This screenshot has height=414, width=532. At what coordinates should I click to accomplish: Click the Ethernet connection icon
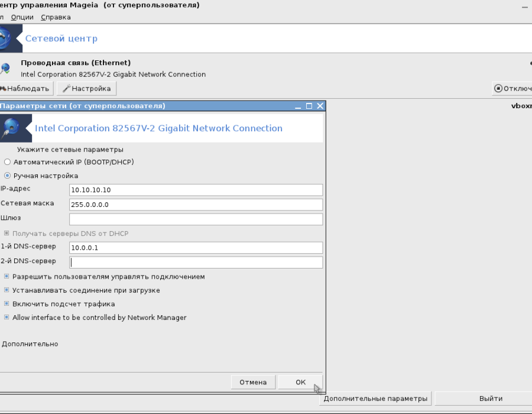pyautogui.click(x=5, y=68)
